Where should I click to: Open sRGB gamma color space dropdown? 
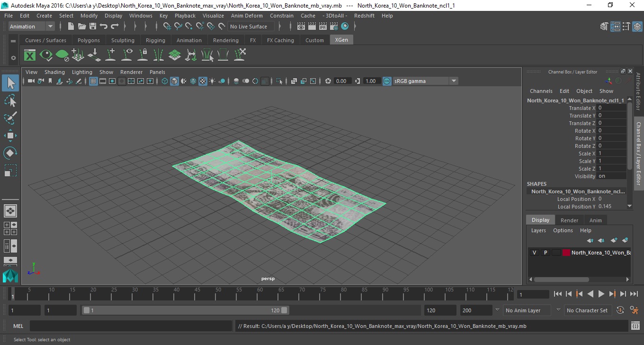[x=425, y=81]
